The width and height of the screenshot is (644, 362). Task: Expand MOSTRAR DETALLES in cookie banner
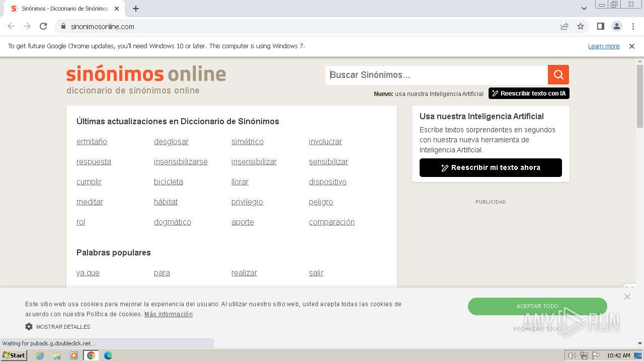[x=63, y=327]
